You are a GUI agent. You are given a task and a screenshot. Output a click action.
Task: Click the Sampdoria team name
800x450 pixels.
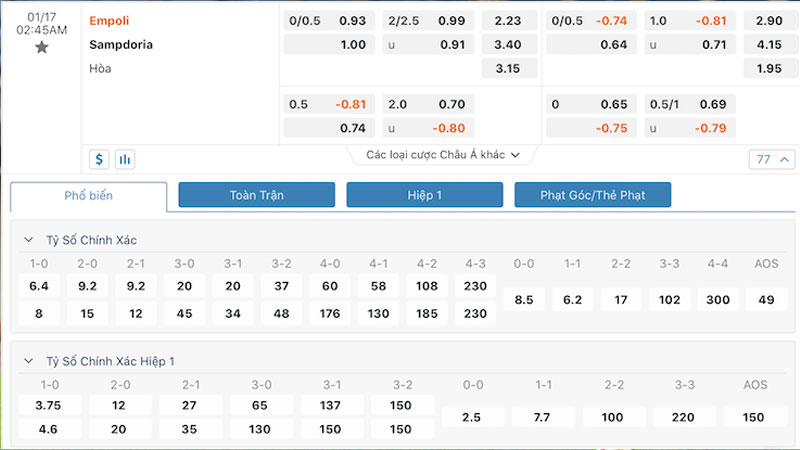pyautogui.click(x=121, y=44)
